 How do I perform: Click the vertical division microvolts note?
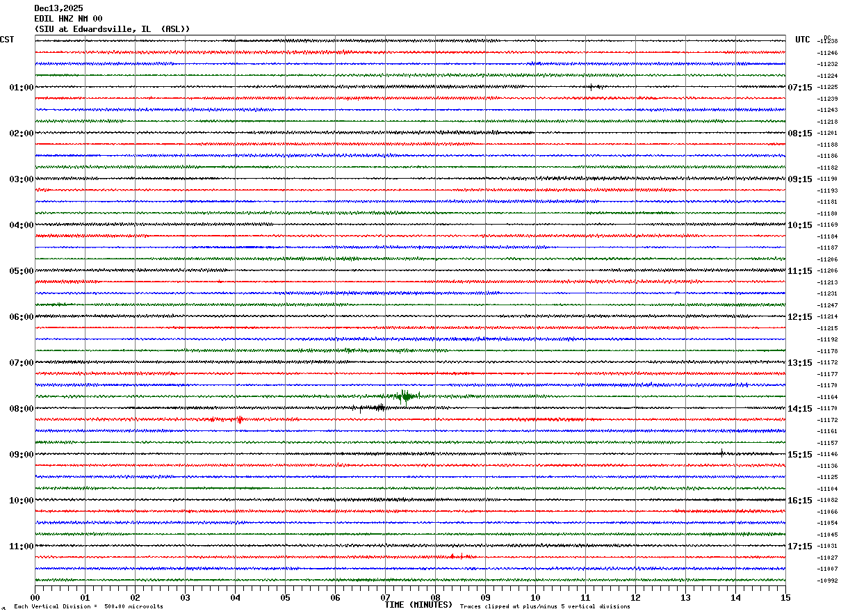88,607
